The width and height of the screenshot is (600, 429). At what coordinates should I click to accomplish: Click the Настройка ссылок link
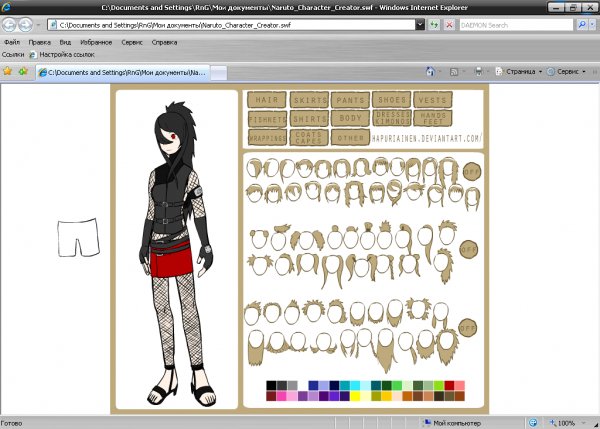click(62, 54)
